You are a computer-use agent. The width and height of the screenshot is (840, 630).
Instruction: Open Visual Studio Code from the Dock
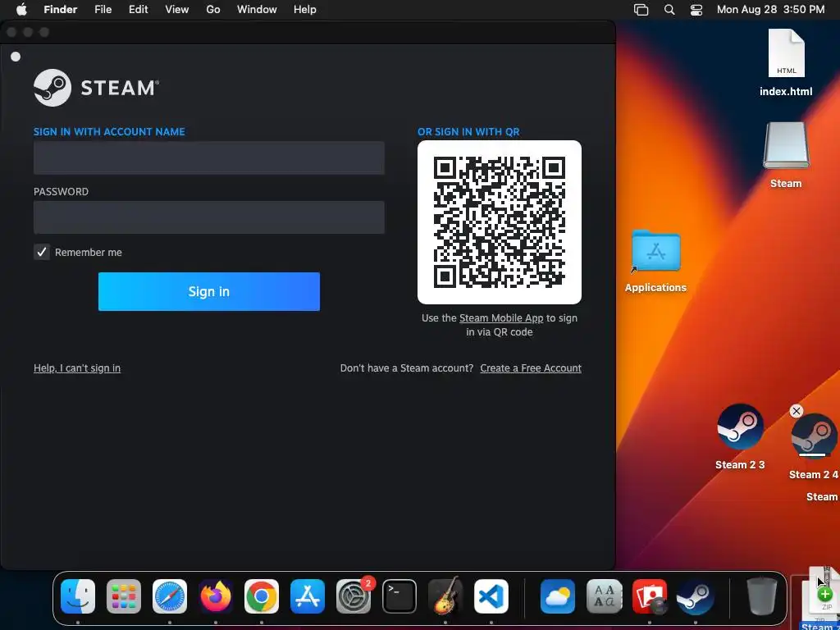[491, 596]
